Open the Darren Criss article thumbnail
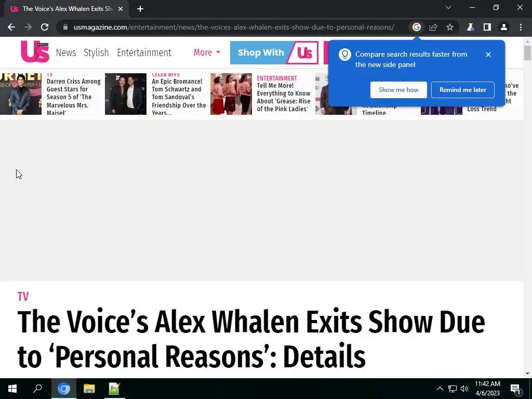 (21, 94)
